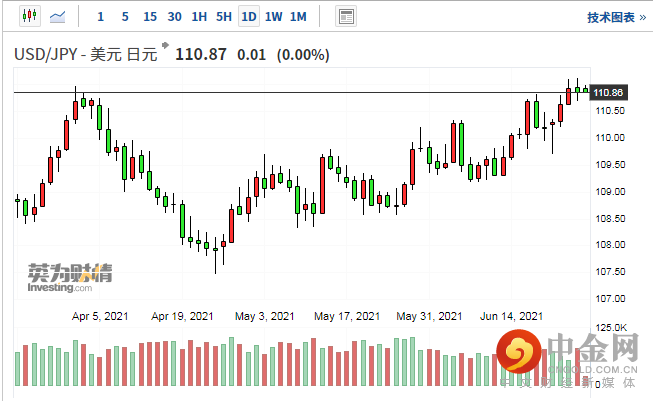Select the 15 minute interval

pyautogui.click(x=150, y=17)
